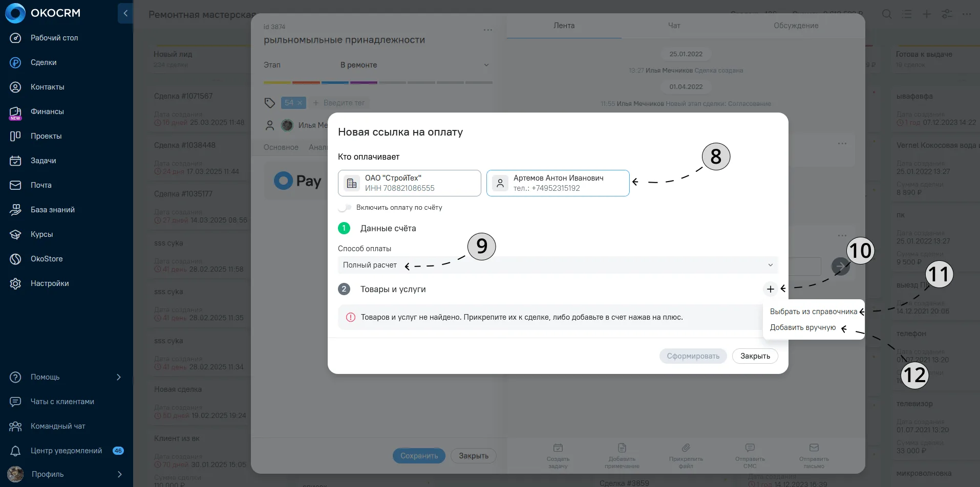Open the Помощь help icon
The image size is (980, 487).
pyautogui.click(x=15, y=377)
